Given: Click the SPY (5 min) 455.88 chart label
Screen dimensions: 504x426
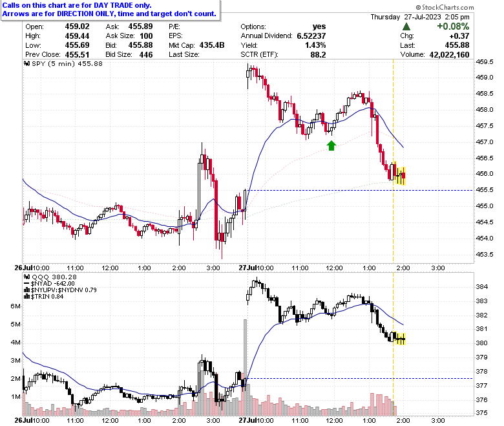Looking at the screenshot, I should click(67, 63).
